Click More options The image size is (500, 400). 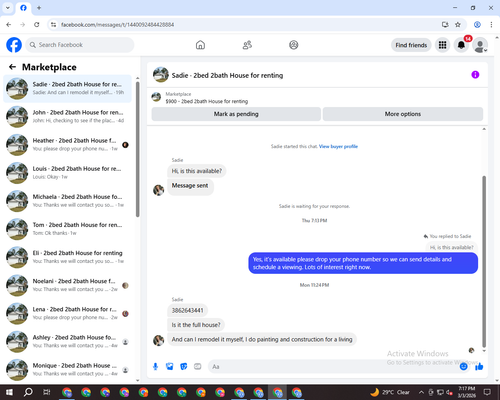[403, 114]
